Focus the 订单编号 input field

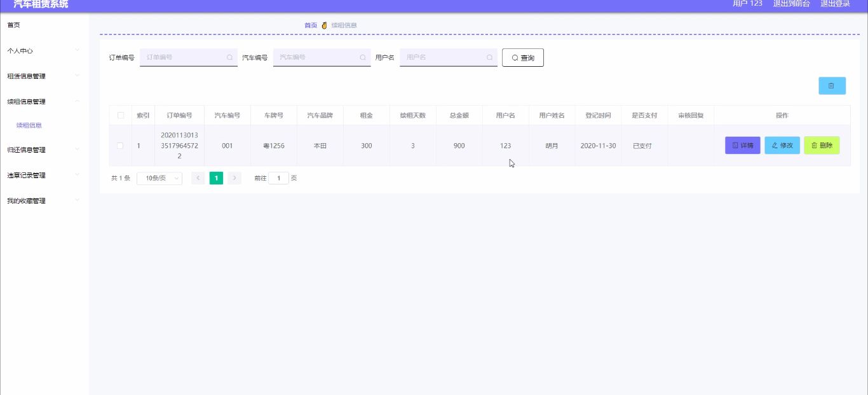coord(189,57)
